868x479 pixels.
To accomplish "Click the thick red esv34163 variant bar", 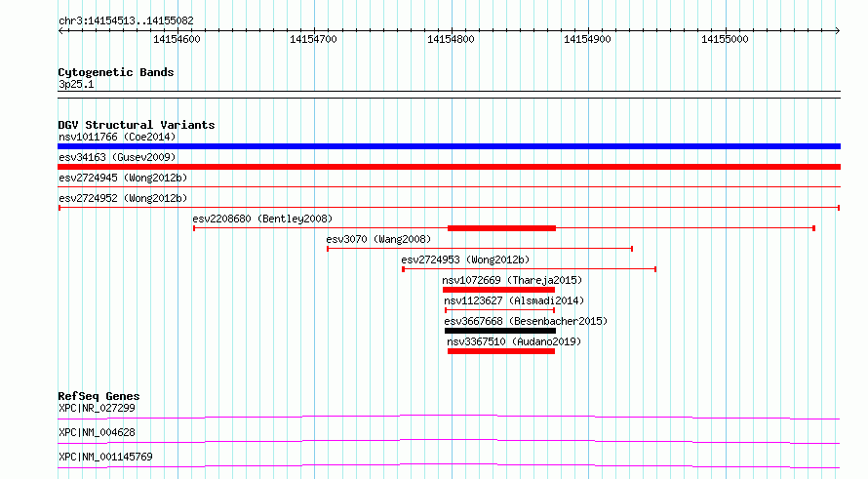I will tap(449, 167).
